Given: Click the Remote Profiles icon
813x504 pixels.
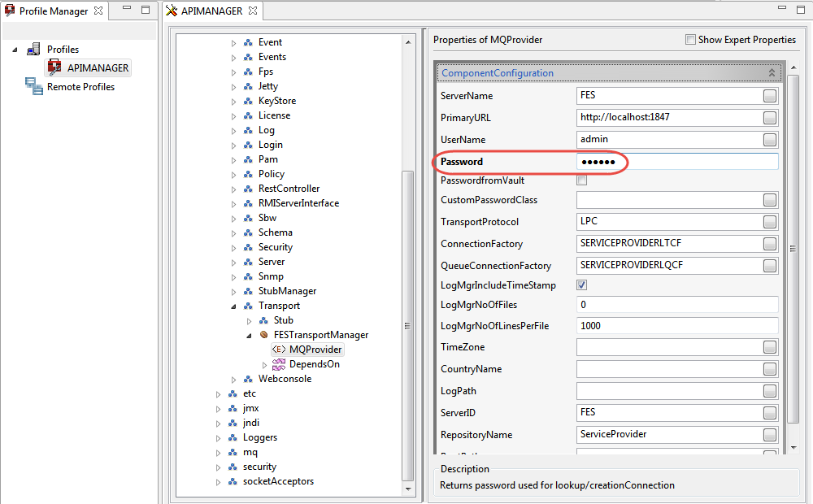Looking at the screenshot, I should [33, 87].
